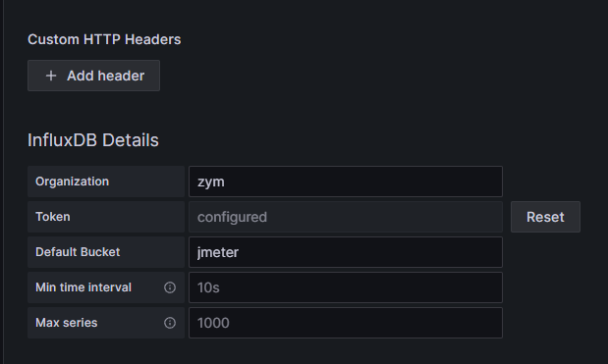This screenshot has width=608, height=364.
Task: Click the Add header button text
Action: (x=105, y=76)
